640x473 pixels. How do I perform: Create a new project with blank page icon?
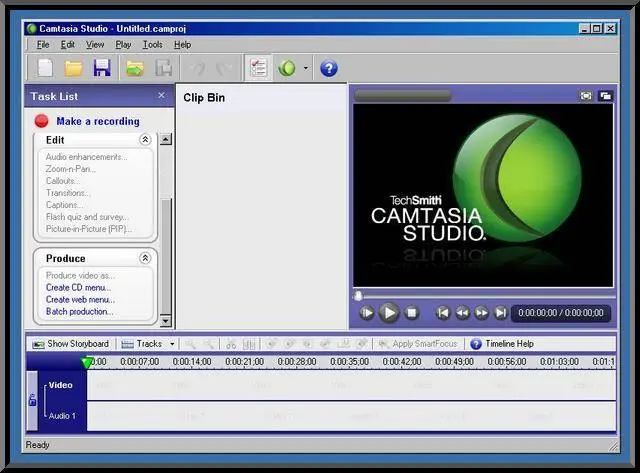(x=45, y=68)
